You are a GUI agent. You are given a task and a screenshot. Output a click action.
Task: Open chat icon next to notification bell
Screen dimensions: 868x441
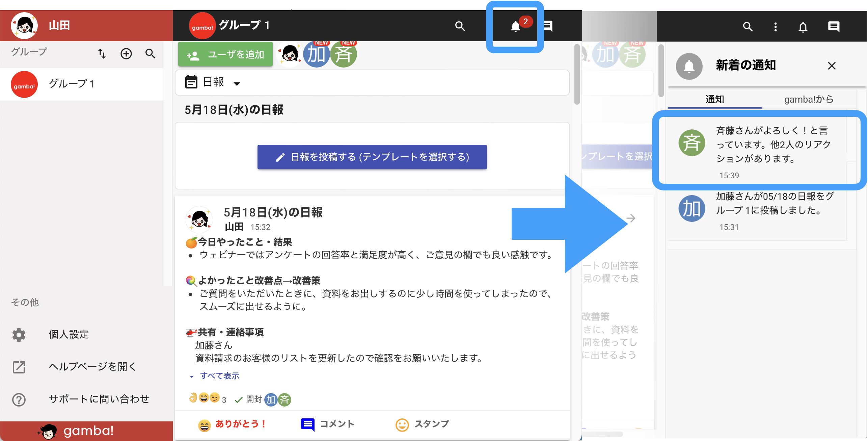click(x=548, y=26)
